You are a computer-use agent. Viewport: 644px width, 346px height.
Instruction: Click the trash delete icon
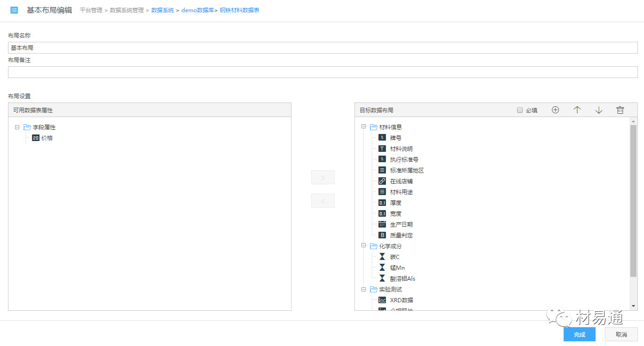(620, 110)
